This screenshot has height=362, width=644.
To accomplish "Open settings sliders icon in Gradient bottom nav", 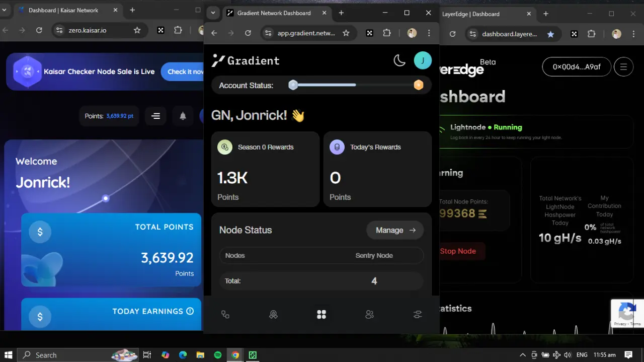I will point(418,315).
